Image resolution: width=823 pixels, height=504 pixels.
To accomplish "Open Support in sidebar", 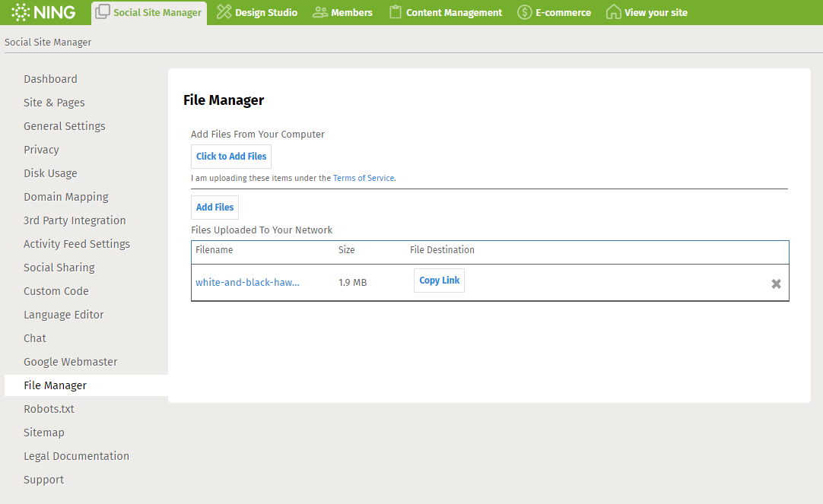I will (43, 480).
